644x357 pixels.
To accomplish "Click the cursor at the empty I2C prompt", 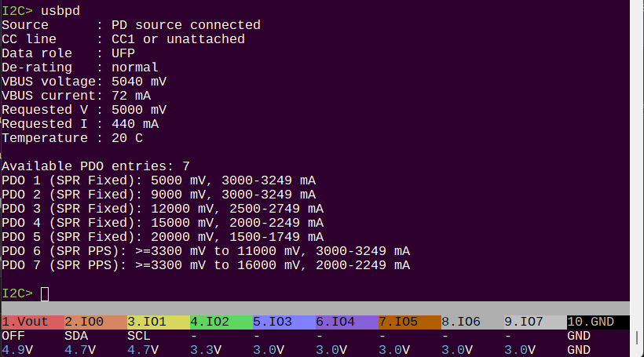I will pyautogui.click(x=45, y=293).
